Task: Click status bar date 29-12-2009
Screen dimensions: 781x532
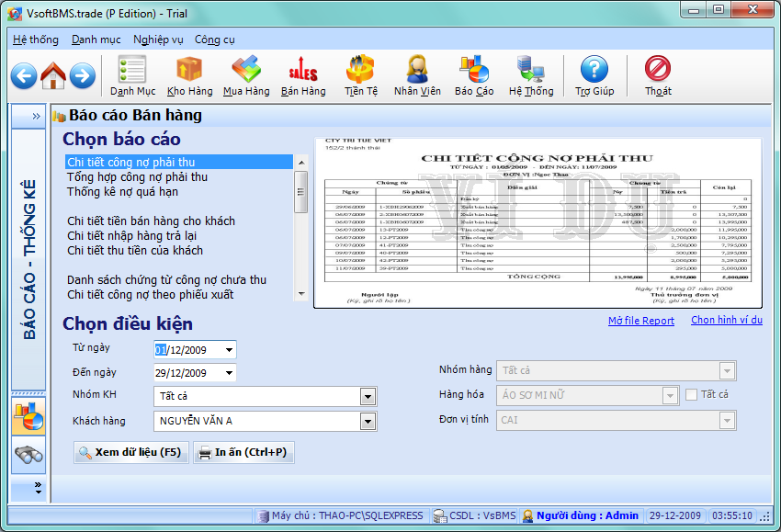Action: click(675, 516)
